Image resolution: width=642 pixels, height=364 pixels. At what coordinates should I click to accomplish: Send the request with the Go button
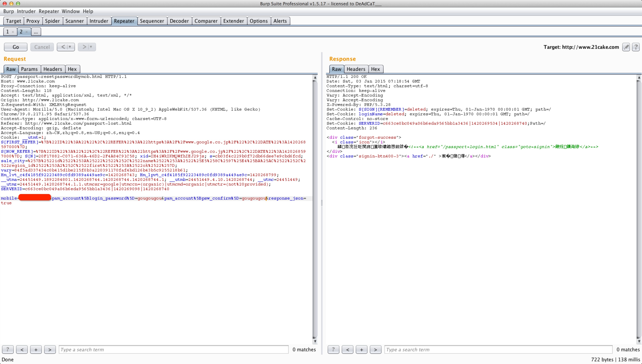coord(16,47)
